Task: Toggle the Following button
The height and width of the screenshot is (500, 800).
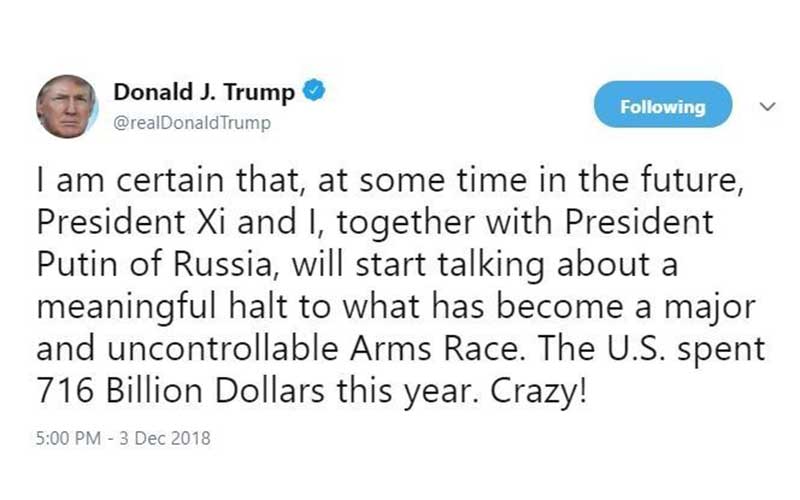Action: pyautogui.click(x=662, y=106)
